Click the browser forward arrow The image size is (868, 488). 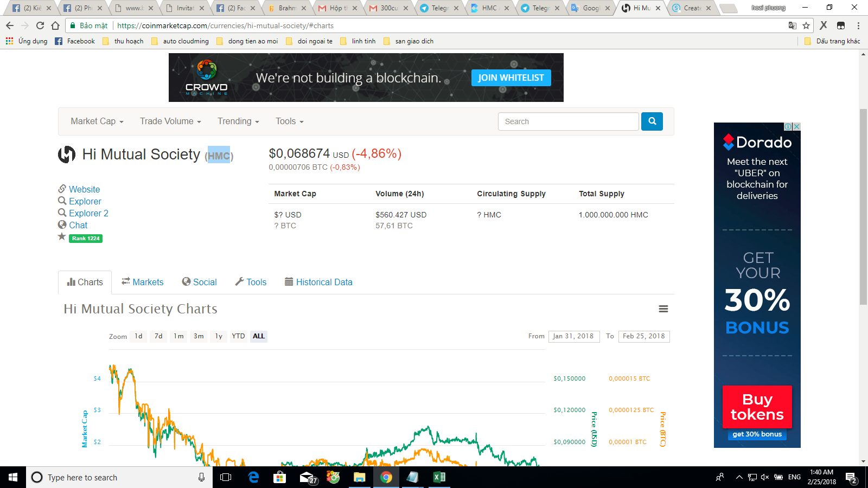(x=25, y=25)
